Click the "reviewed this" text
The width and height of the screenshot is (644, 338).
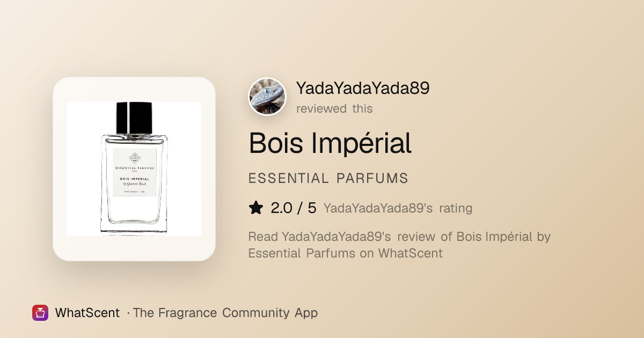(x=334, y=108)
